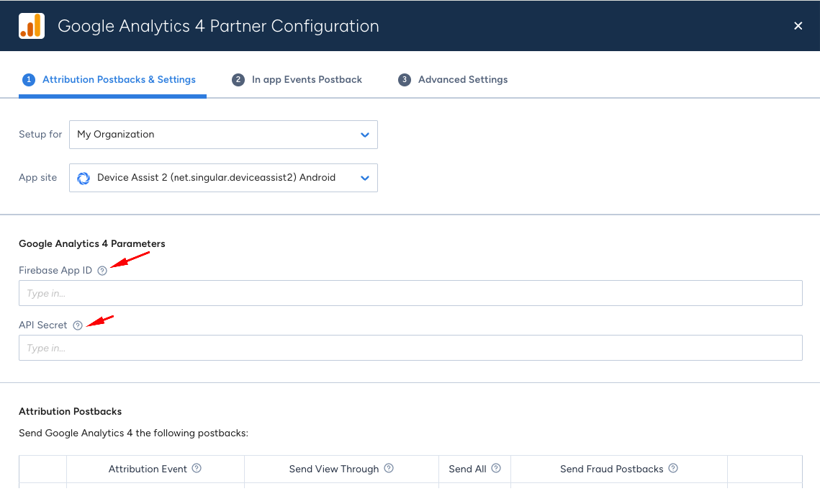Screen dimensions: 820x504
Task: Show help for Firebase App ID
Action: click(x=102, y=271)
